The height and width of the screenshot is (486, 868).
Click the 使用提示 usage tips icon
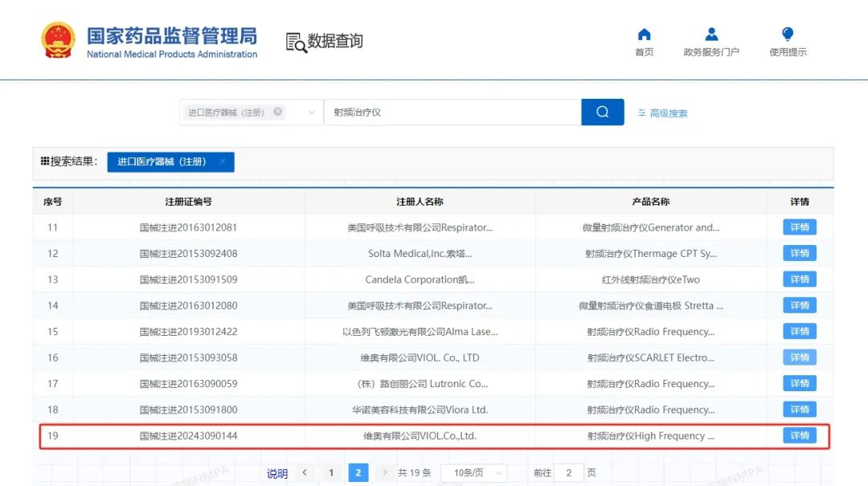[787, 32]
